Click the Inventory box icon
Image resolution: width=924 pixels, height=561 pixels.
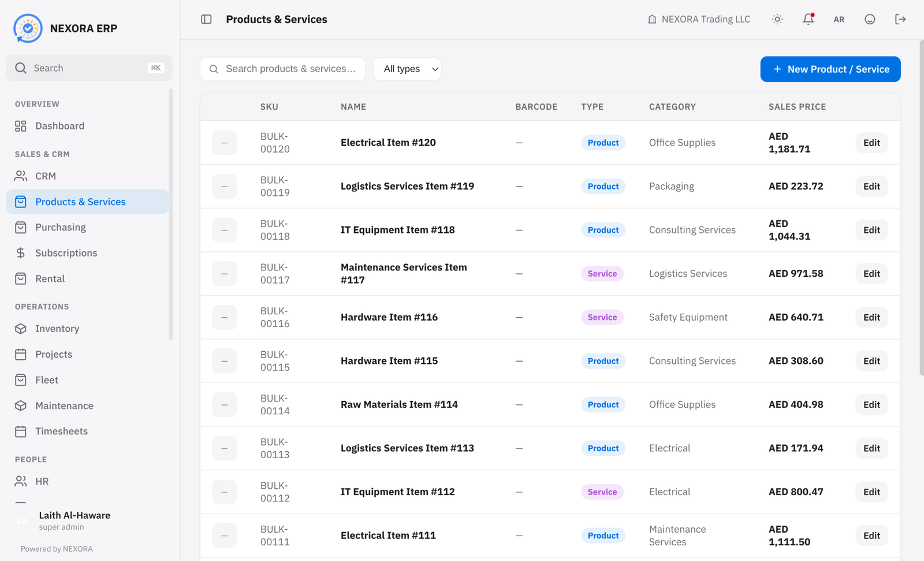[21, 329]
